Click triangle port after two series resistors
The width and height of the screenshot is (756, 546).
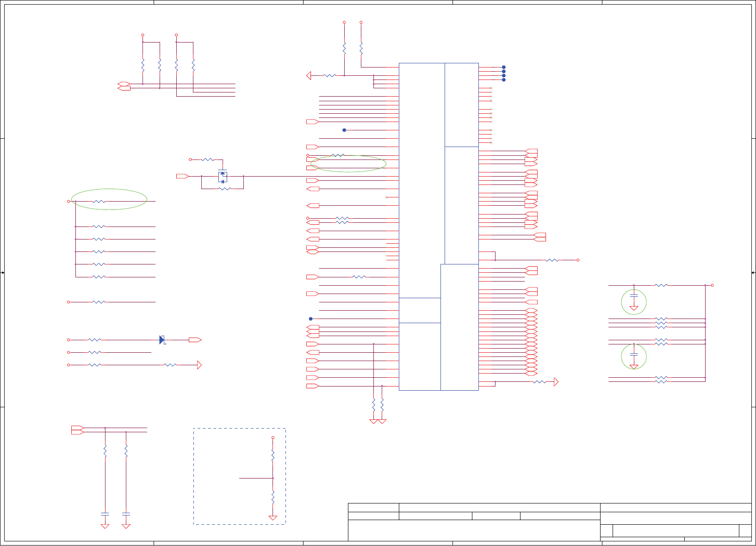pyautogui.click(x=199, y=365)
